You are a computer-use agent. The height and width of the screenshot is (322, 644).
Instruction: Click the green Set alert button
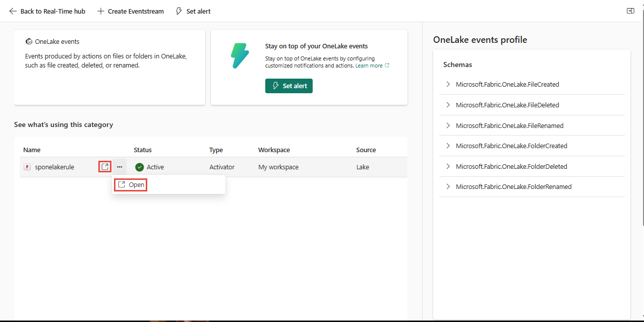(x=289, y=86)
